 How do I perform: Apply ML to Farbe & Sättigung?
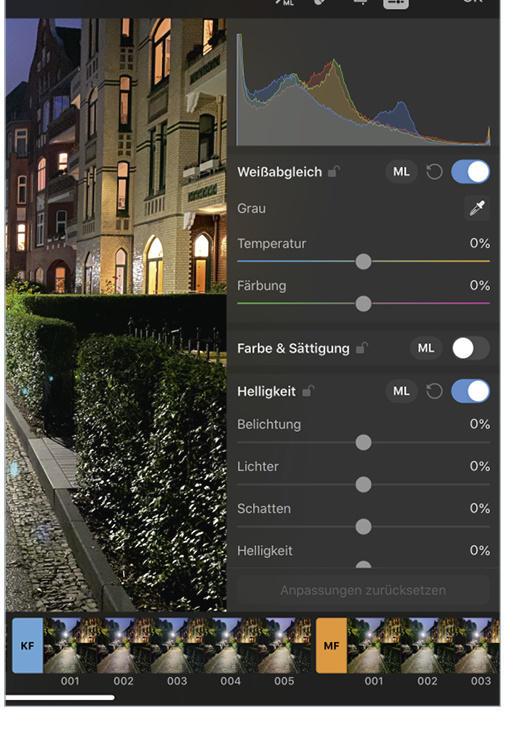(x=426, y=348)
